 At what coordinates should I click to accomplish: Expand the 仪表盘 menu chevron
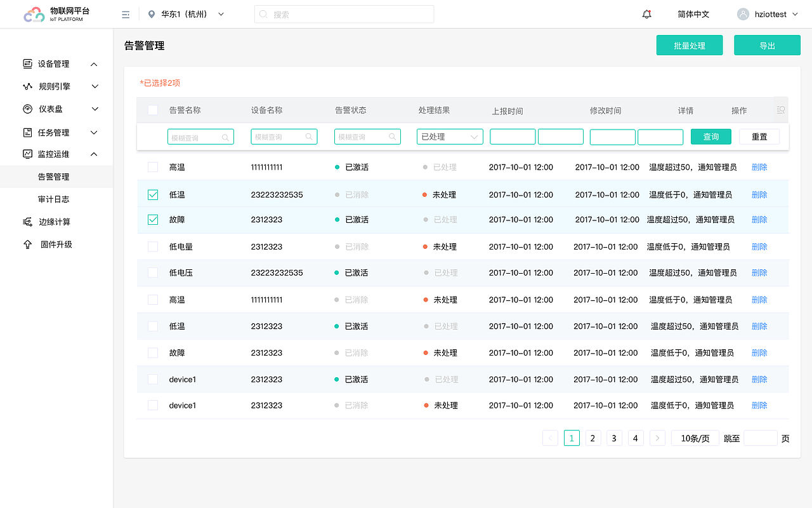pyautogui.click(x=95, y=109)
